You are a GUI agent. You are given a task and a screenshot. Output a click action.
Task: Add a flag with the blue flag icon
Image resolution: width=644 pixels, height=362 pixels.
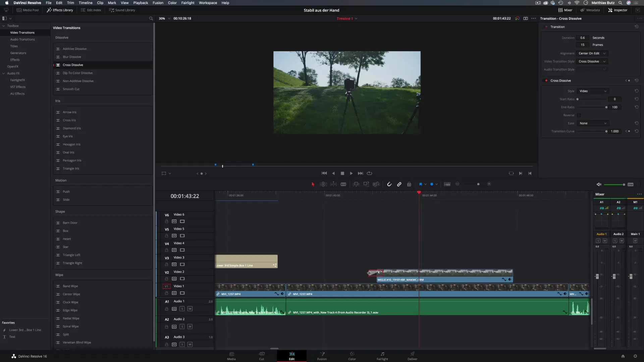[421, 184]
